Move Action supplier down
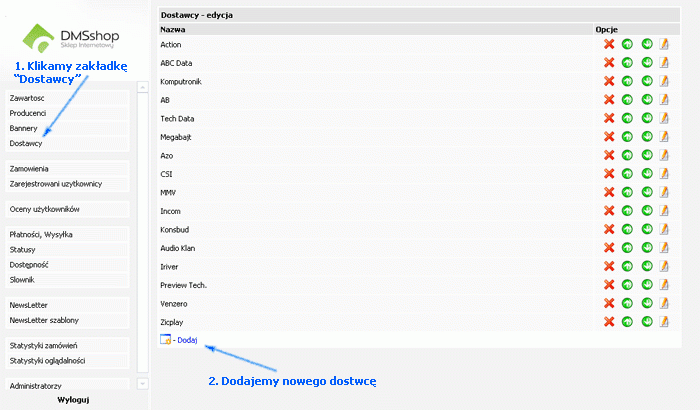Screen dimensions: 700x410 (x=647, y=44)
